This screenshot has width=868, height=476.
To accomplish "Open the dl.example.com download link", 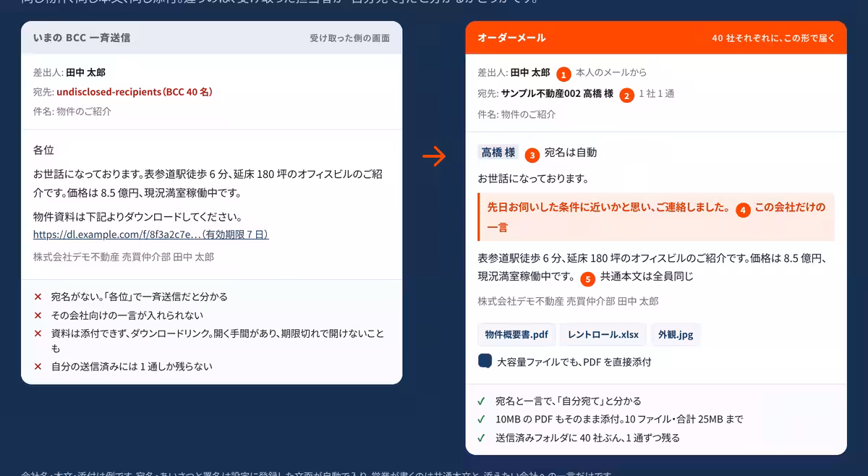I will point(151,234).
